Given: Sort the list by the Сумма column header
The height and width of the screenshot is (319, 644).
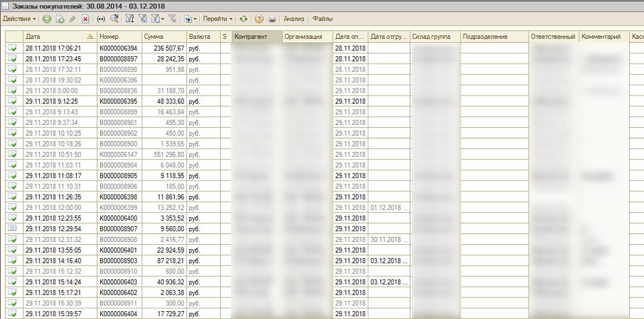Looking at the screenshot, I should click(163, 37).
